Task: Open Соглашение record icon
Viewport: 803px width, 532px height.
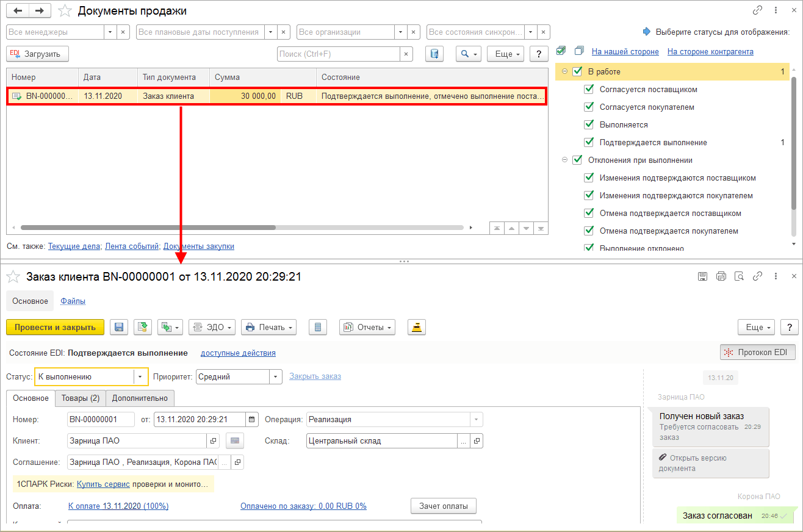Action: click(238, 462)
